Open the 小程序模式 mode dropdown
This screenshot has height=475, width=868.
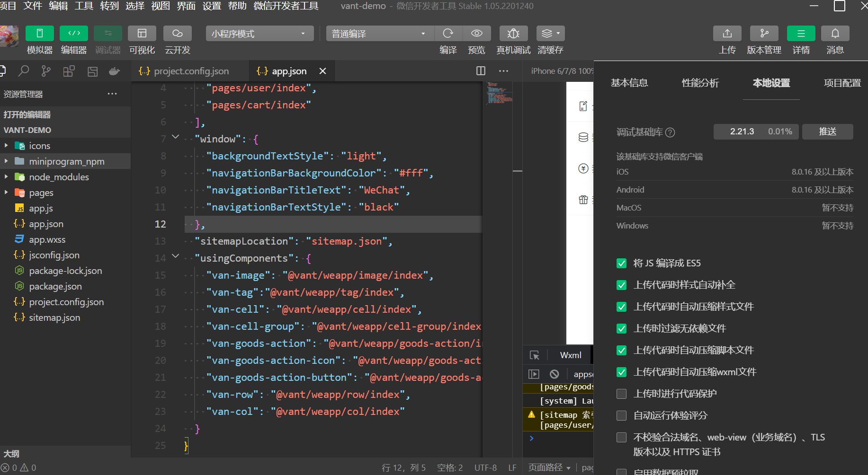pos(260,34)
